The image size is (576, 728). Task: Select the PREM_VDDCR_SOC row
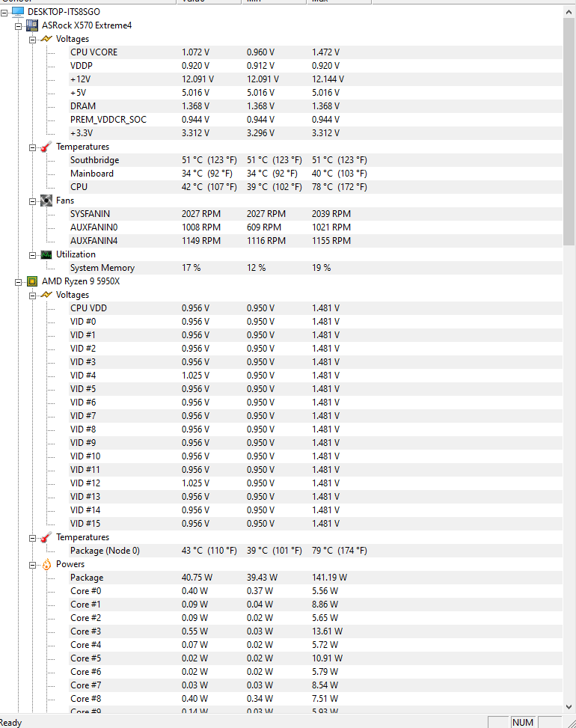[x=316, y=119]
